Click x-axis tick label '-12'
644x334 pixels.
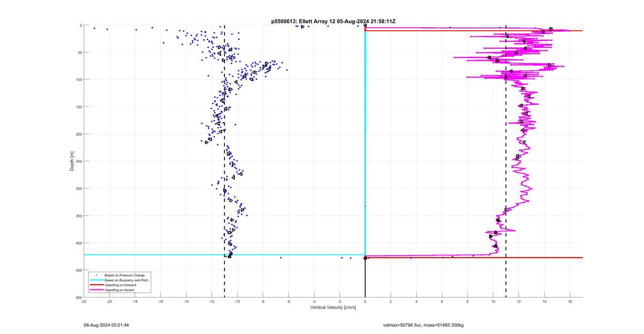tap(211, 301)
